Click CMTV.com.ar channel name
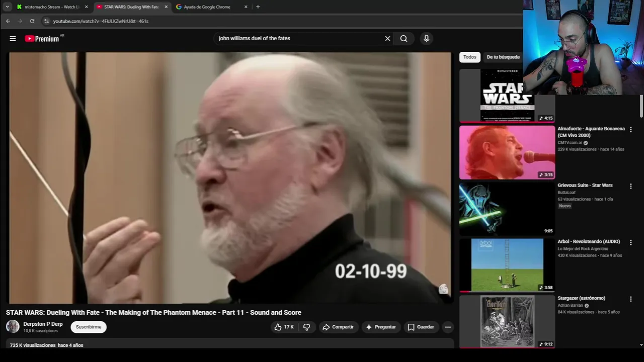This screenshot has height=362, width=644. pos(570,143)
